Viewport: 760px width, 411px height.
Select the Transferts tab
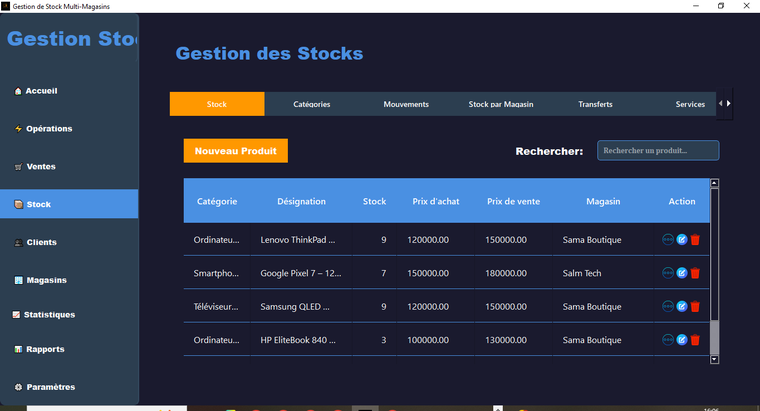[595, 104]
